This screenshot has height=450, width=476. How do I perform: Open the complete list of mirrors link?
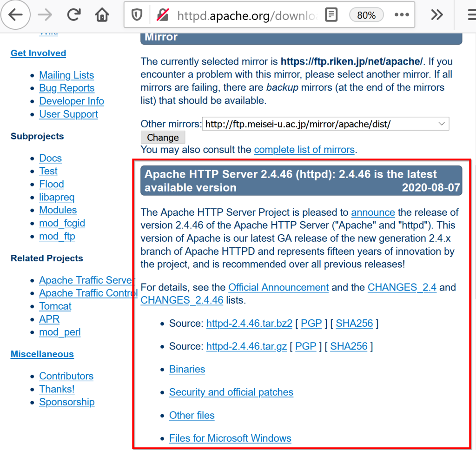pos(304,150)
